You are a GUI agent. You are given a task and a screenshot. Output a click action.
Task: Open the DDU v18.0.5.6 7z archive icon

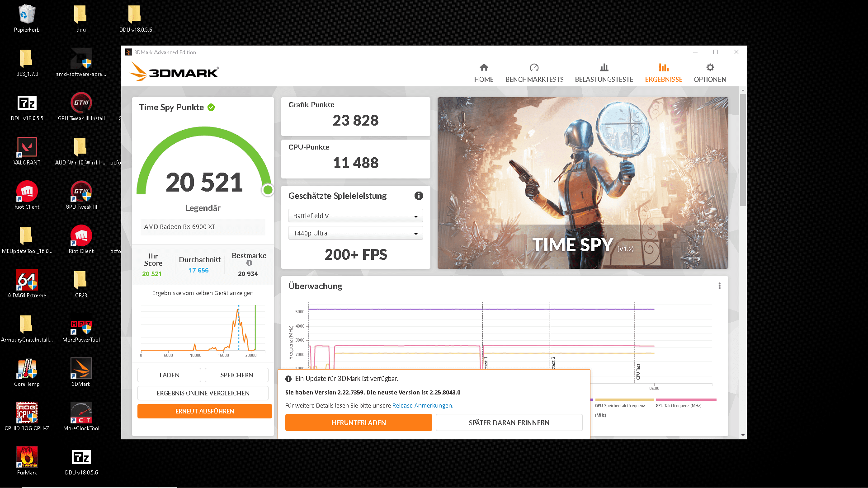(x=81, y=461)
